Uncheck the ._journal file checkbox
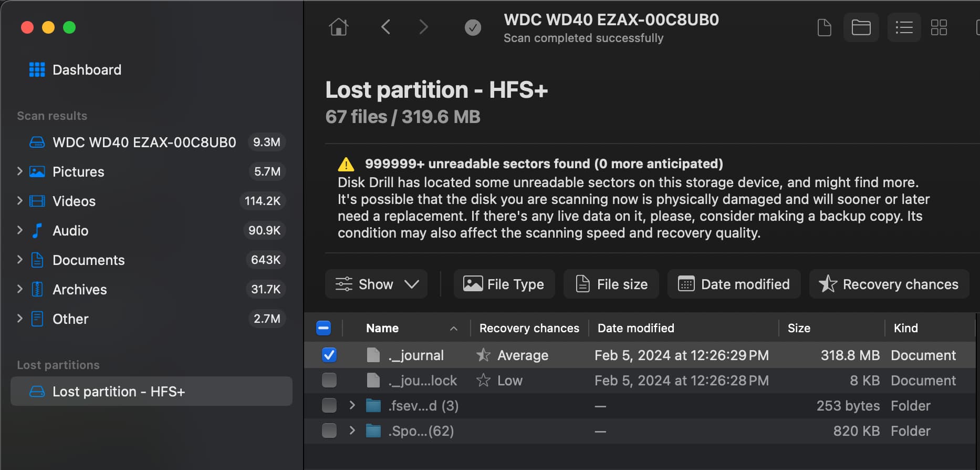The image size is (980, 470). pyautogui.click(x=329, y=355)
